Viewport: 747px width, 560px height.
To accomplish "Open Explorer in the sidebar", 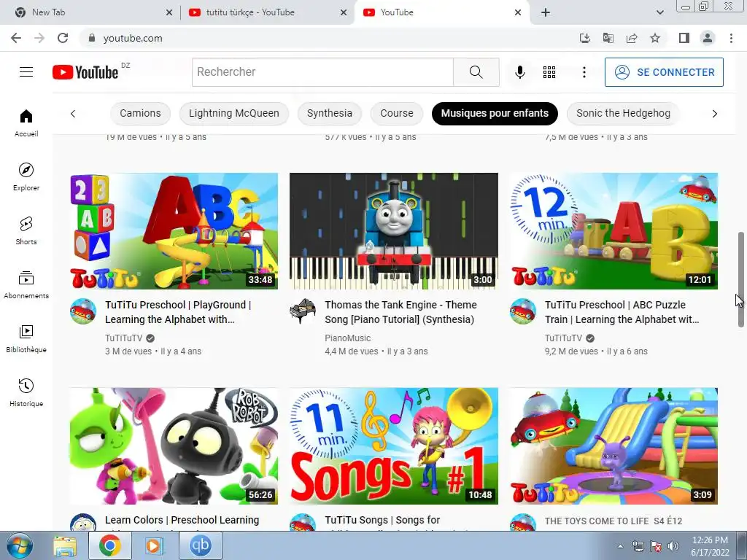I will [x=26, y=177].
